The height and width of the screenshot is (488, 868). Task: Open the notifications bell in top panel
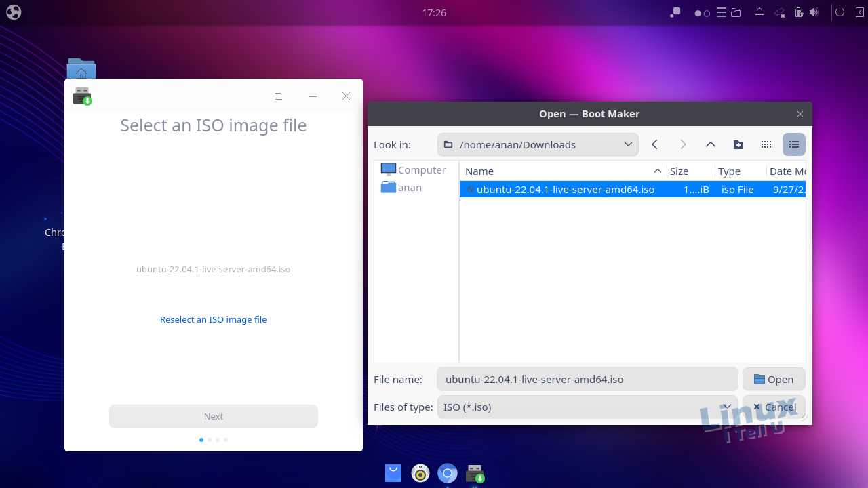click(759, 12)
